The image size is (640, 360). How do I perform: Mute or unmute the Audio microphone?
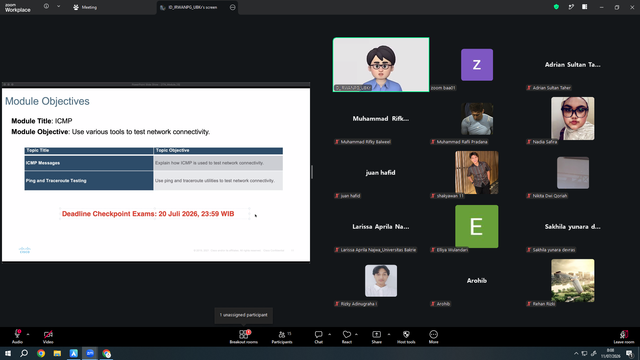[17, 336]
